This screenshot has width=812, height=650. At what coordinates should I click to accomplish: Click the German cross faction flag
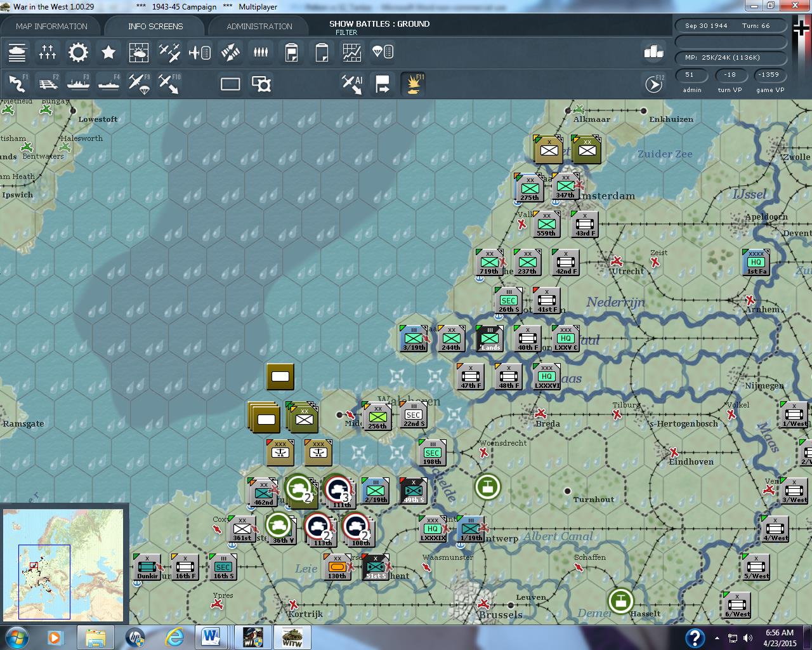[802, 28]
